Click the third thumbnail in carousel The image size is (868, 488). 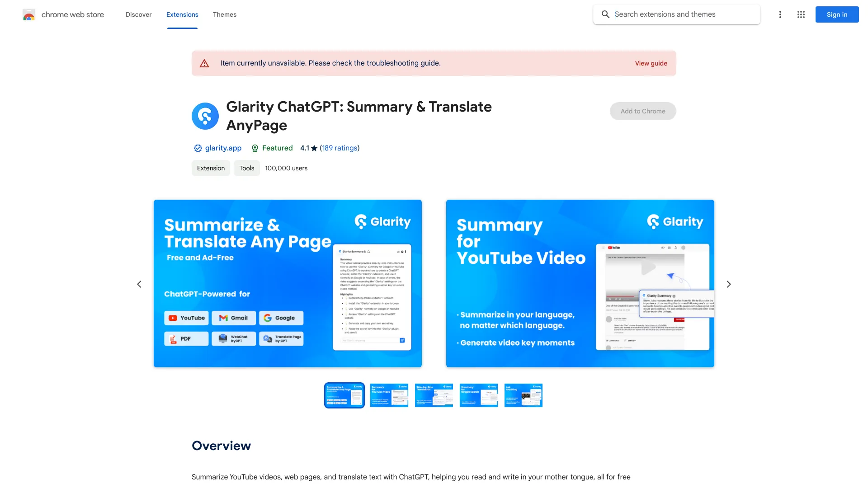[x=434, y=395]
